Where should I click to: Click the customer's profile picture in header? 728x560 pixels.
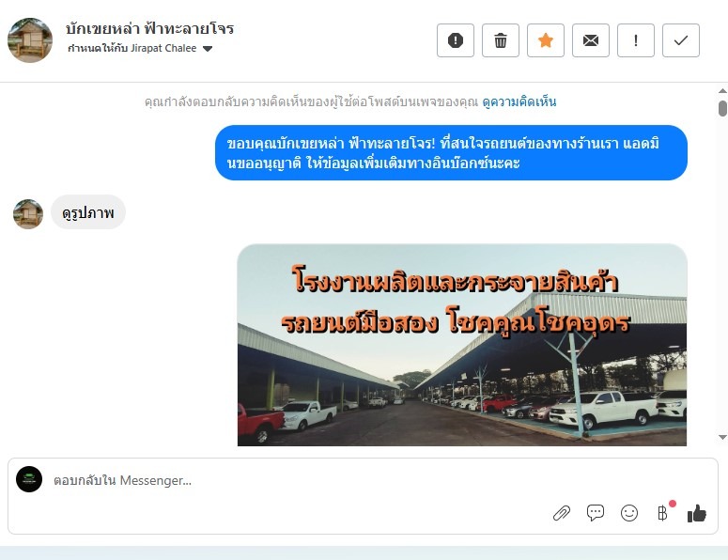(30, 40)
